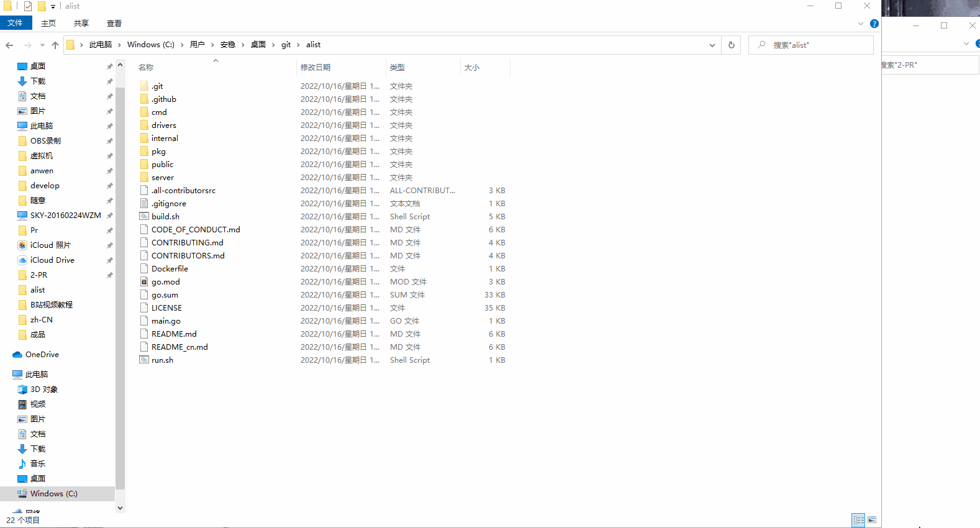Expand the ribbon with the chevron
This screenshot has height=528, width=980.
tap(860, 24)
